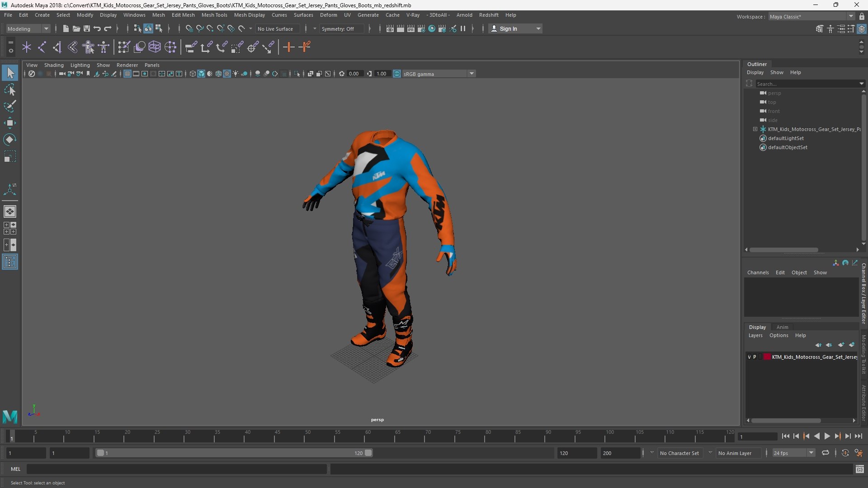This screenshot has width=868, height=488.
Task: Click MEL command language label
Action: [16, 469]
